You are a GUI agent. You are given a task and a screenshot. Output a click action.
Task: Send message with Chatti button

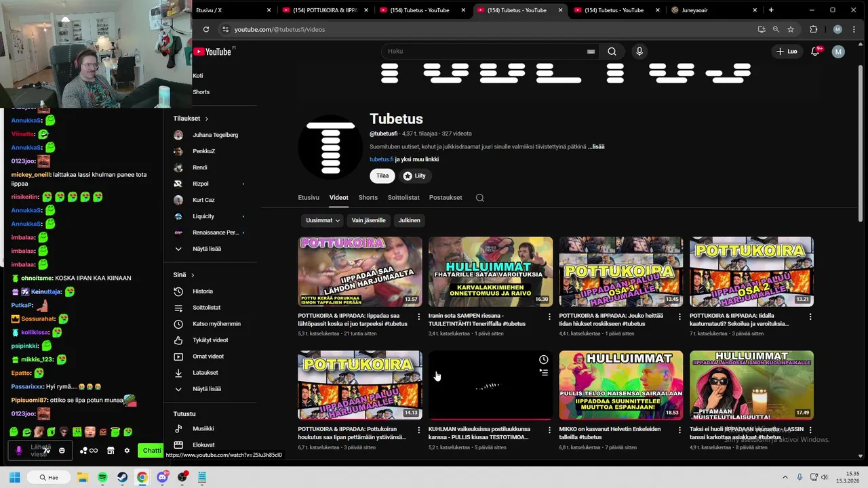pos(151,451)
